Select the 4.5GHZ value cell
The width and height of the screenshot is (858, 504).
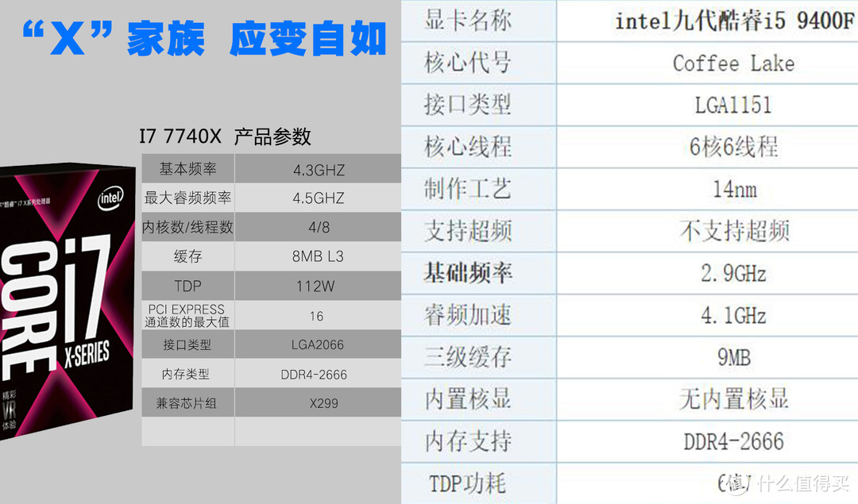coord(319,198)
